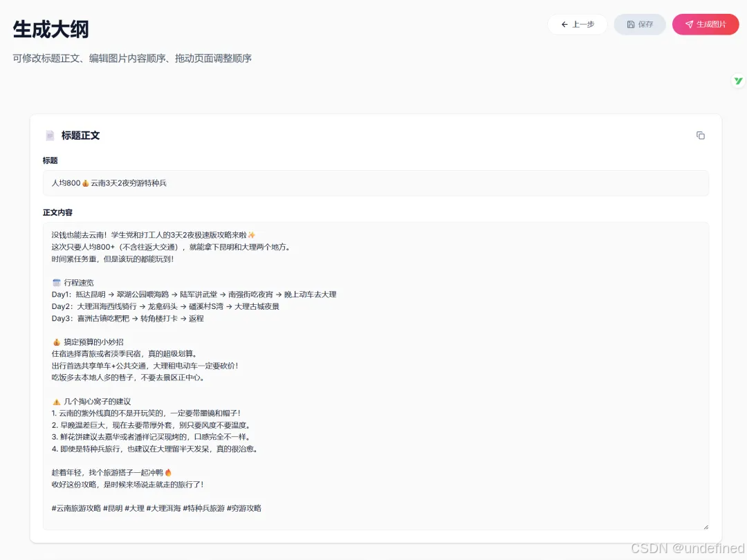Click the hashtag line ending the content
The height and width of the screenshot is (560, 747).
coord(156,508)
